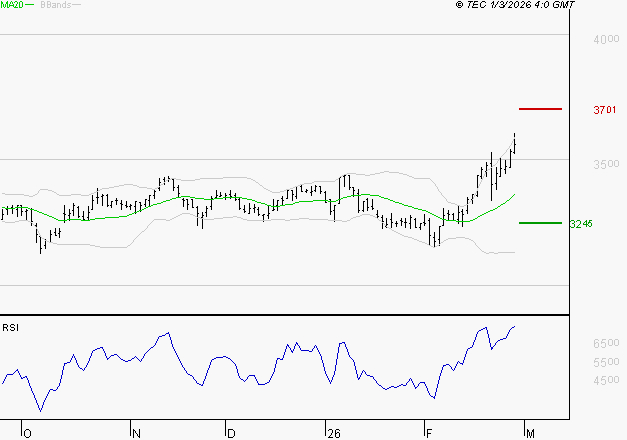
Task: Click the 4000 price axis label
Action: pyautogui.click(x=605, y=39)
